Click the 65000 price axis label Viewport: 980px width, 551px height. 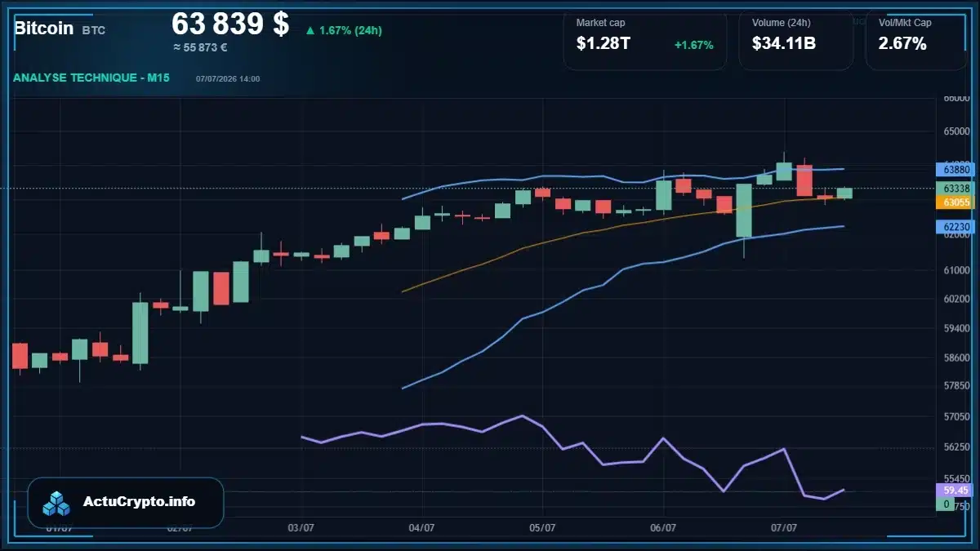956,131
